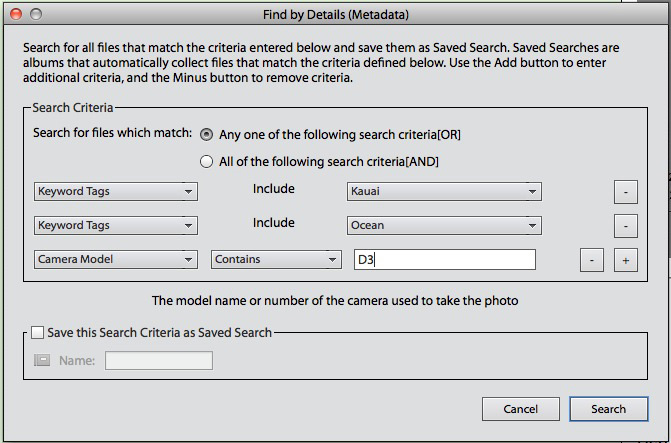Click the saved search album icon
This screenshot has height=443, width=671.
(x=42, y=360)
